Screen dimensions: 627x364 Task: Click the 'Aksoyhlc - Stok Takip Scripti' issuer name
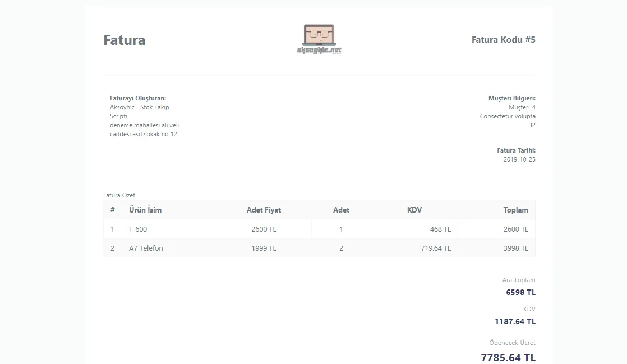pyautogui.click(x=140, y=112)
